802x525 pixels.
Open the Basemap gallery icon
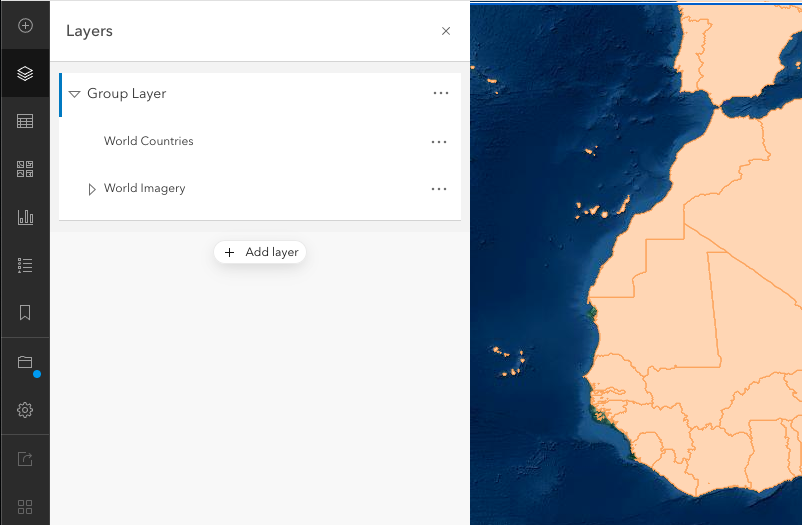click(25, 169)
